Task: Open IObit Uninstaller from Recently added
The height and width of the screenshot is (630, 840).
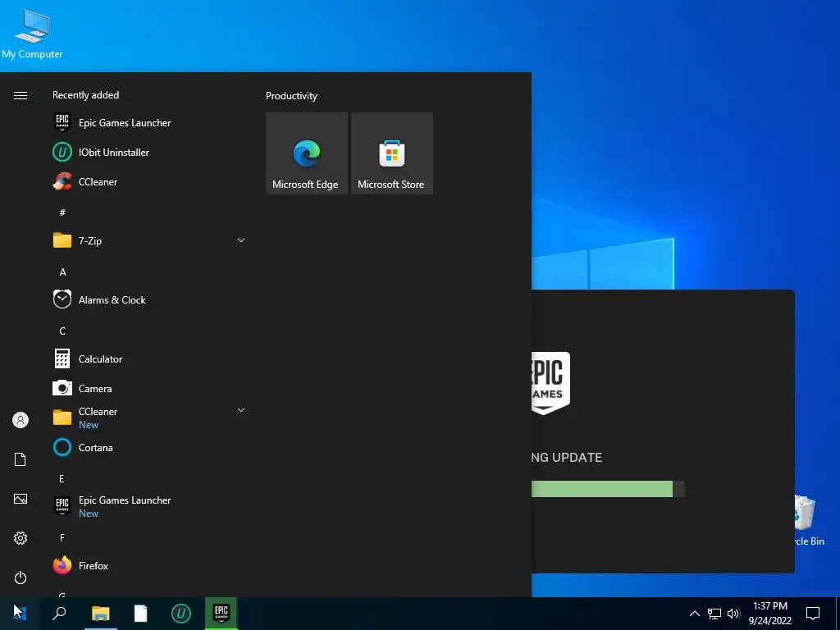Action: (149, 152)
